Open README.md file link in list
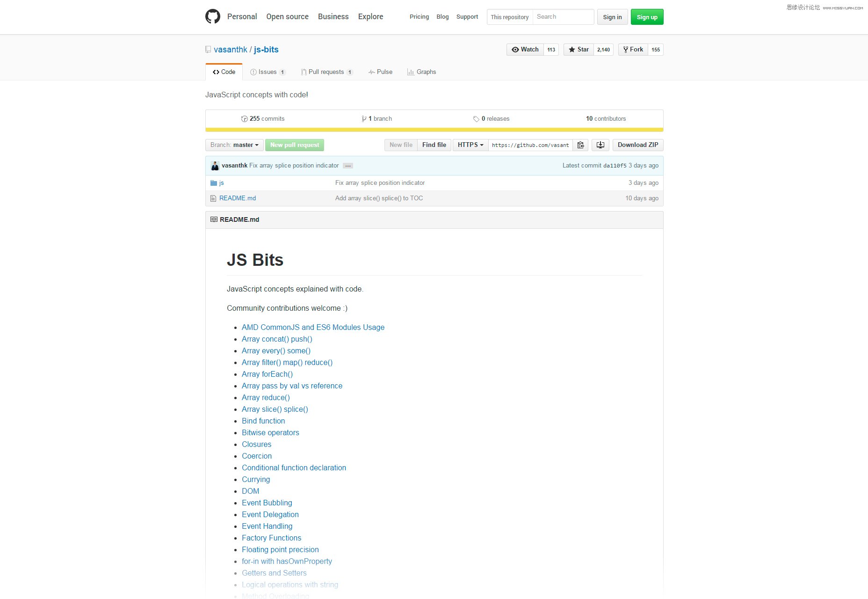 238,198
